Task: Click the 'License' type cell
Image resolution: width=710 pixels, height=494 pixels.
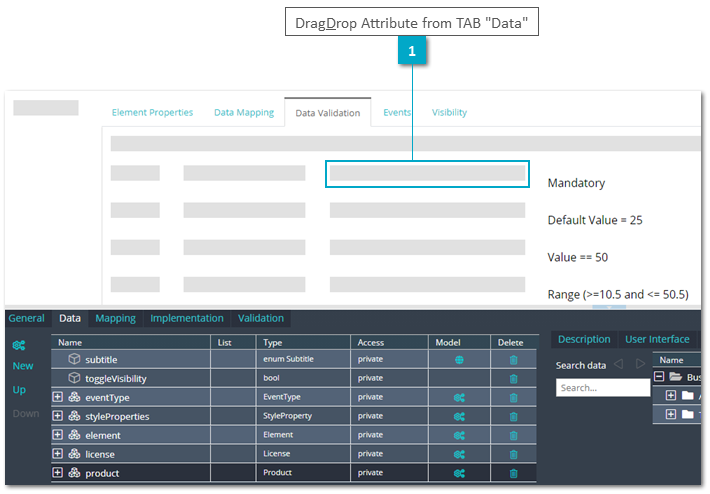Action: tap(303, 454)
